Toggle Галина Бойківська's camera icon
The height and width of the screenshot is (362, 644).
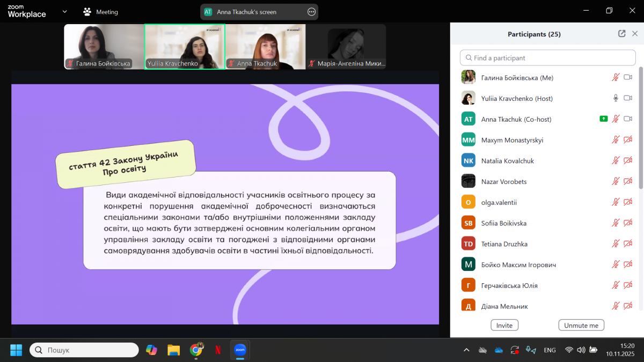pos(628,78)
